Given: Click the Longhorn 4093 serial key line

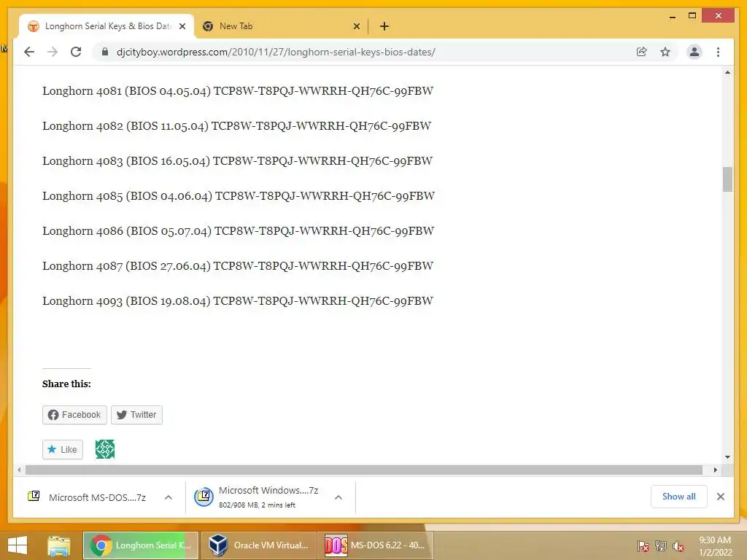Looking at the screenshot, I should [238, 301].
